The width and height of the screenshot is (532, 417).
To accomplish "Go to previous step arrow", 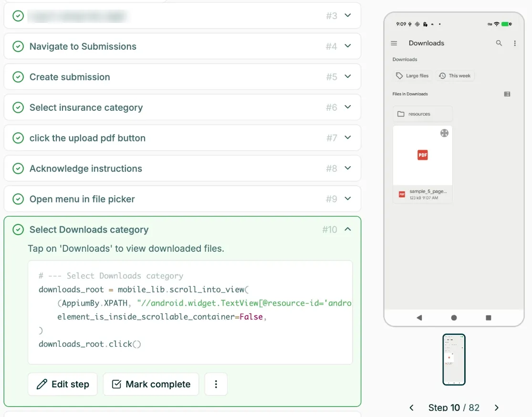I will (x=412, y=407).
